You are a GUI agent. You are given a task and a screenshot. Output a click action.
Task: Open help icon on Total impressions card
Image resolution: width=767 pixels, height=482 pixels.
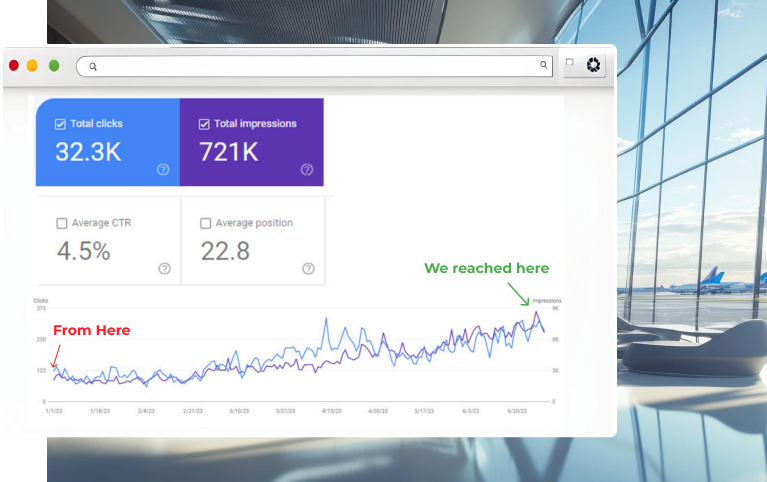pos(307,169)
